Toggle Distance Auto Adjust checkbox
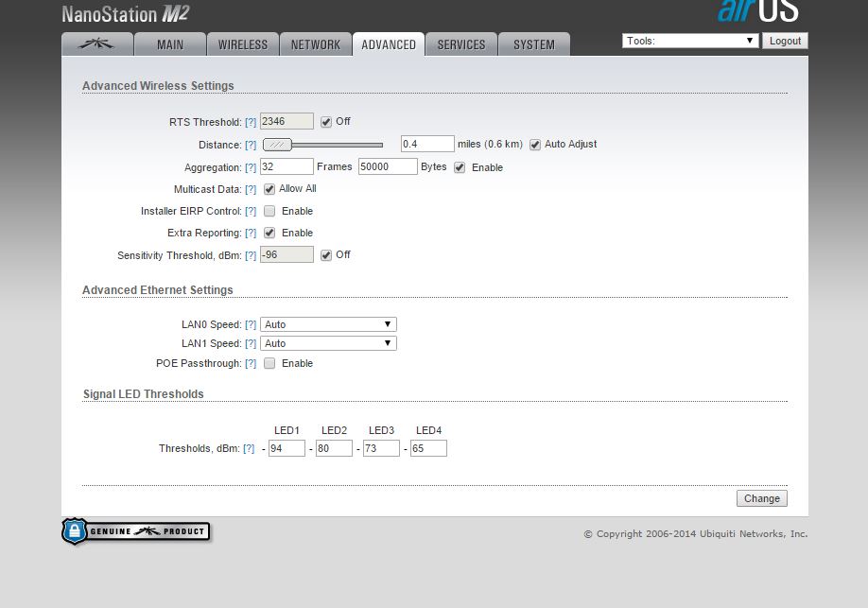Image resolution: width=868 pixels, height=608 pixels. pyautogui.click(x=535, y=145)
